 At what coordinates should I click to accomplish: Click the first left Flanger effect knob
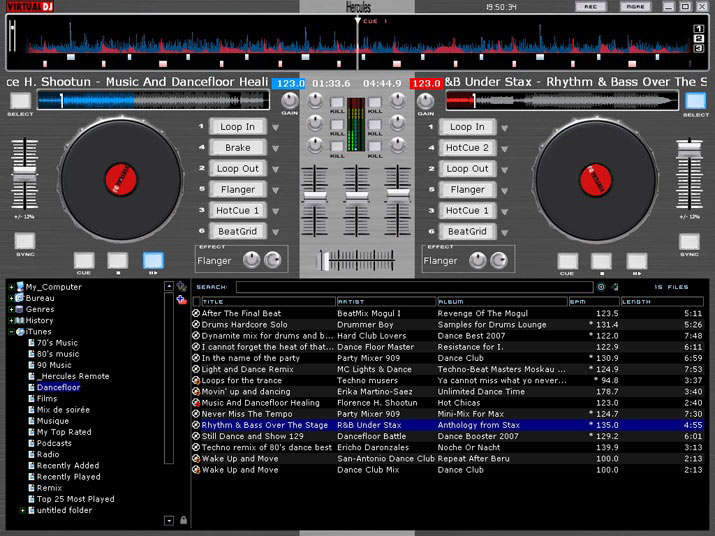point(251,260)
